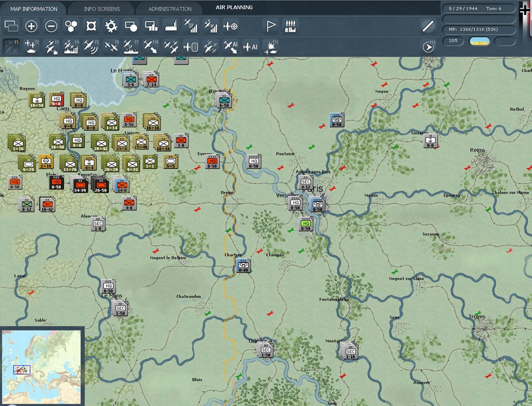Viewport: 532px width, 406px height.
Task: Select the 6-50 unit at Rouen
Action: tap(224, 101)
